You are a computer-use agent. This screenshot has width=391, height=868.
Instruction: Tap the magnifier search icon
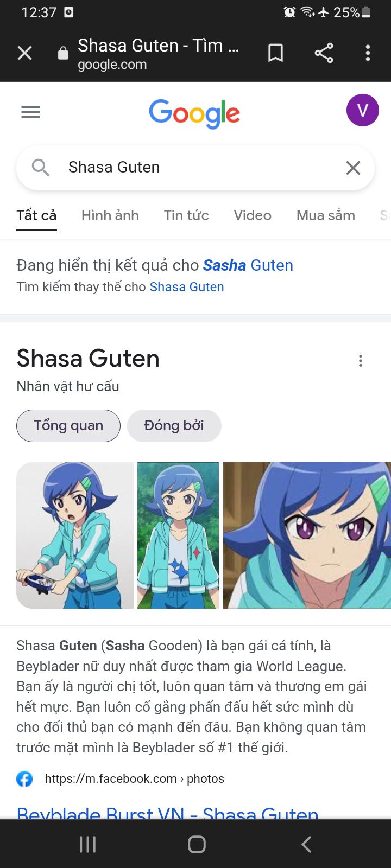click(x=41, y=168)
